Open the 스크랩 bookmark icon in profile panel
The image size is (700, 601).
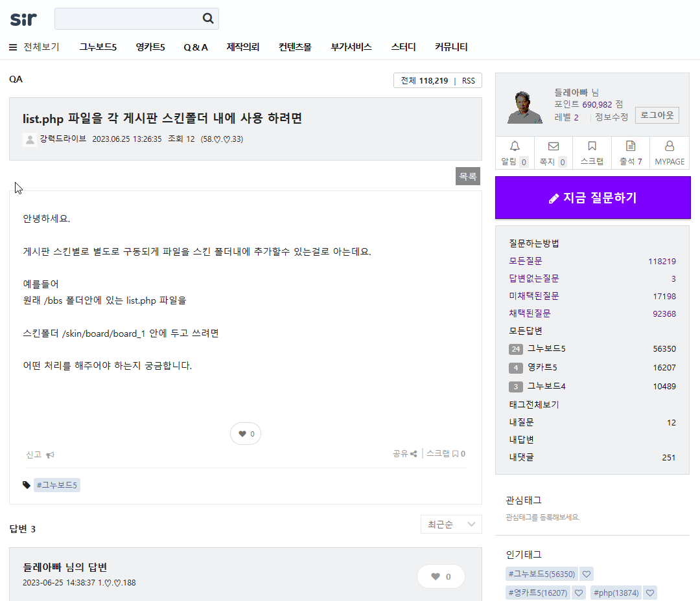(592, 153)
